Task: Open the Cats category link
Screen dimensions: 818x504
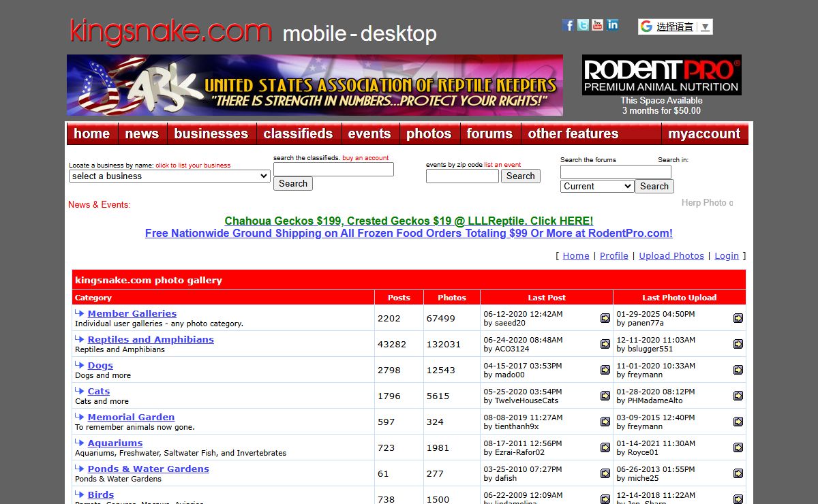Action: 99,391
